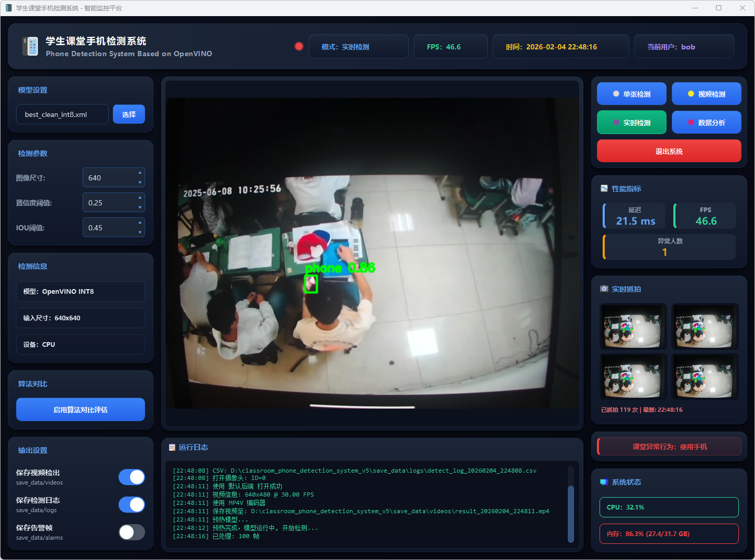Click the red recording status indicator
The image size is (755, 560).
click(299, 46)
